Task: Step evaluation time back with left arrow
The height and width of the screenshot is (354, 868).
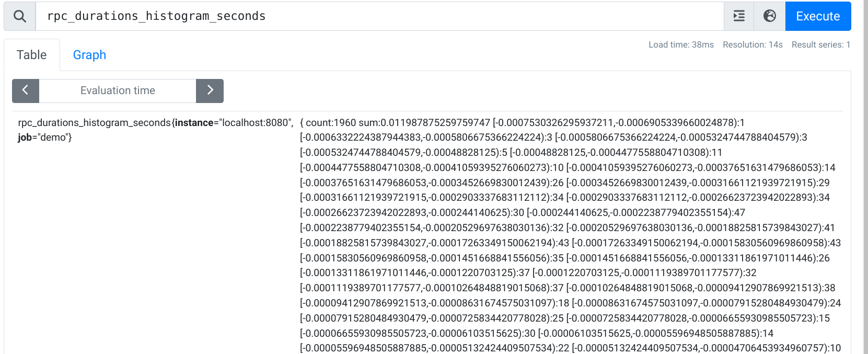Action: tap(25, 90)
